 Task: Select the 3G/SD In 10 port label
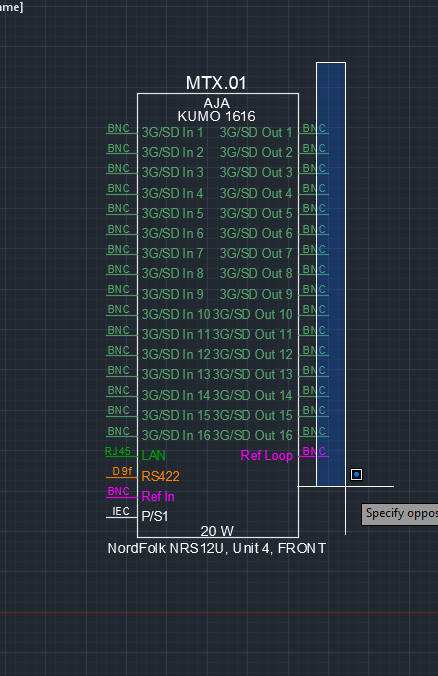point(176,314)
